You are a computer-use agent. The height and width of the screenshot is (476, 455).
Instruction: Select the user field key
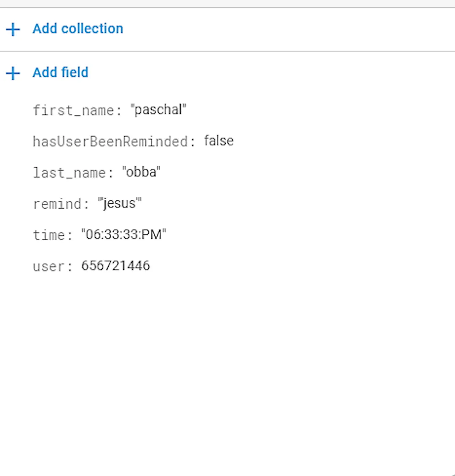click(x=49, y=266)
